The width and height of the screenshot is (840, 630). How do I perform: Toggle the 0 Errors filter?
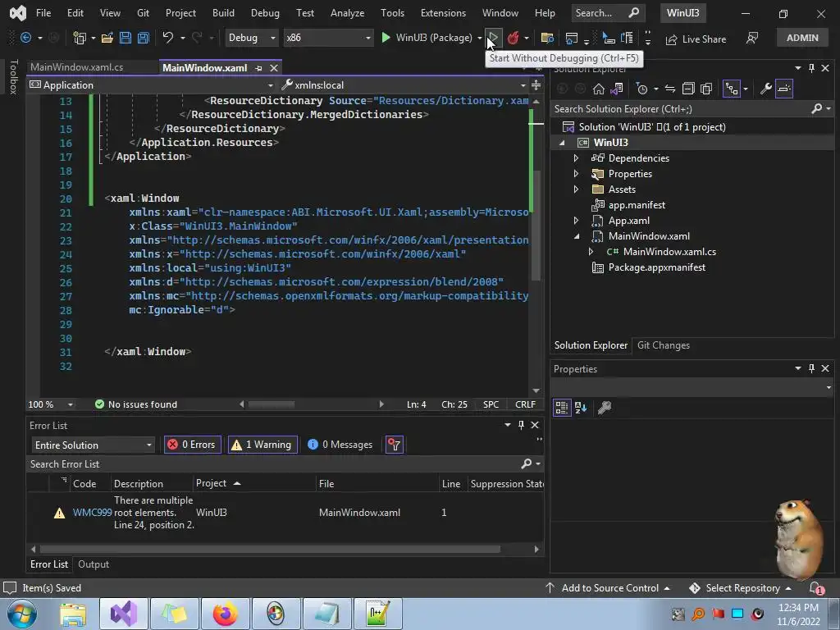tap(192, 444)
